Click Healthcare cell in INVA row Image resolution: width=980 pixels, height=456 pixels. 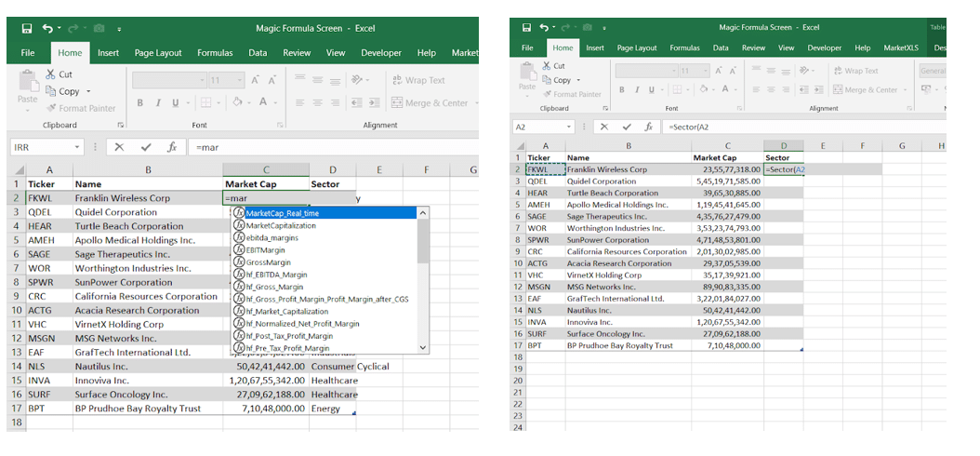(x=333, y=381)
